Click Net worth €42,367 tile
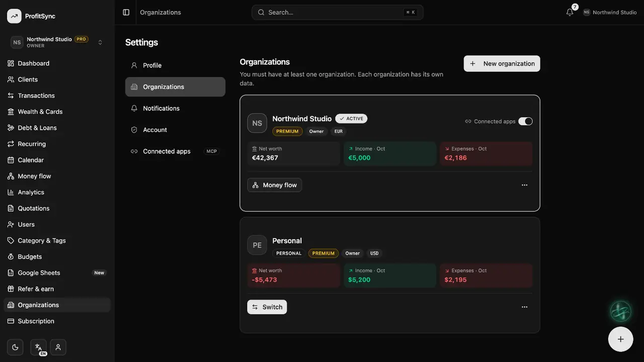The width and height of the screenshot is (644, 362). click(x=293, y=153)
